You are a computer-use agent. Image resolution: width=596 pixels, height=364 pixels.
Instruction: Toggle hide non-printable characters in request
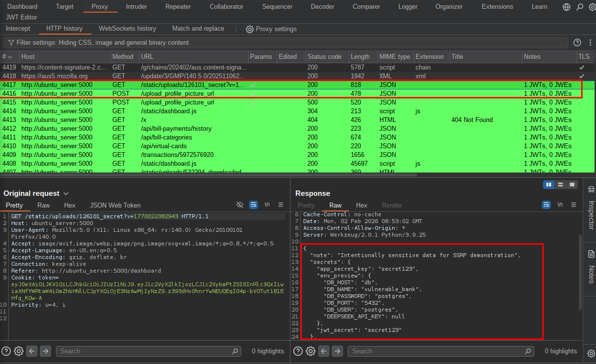pyautogui.click(x=240, y=205)
